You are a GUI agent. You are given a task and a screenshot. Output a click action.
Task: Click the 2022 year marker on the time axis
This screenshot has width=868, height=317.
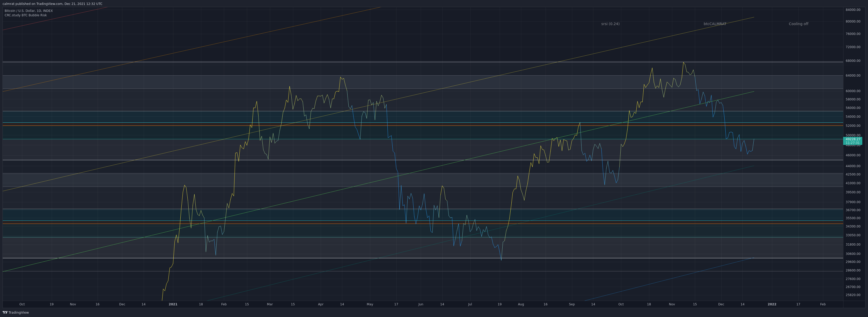(x=772, y=304)
